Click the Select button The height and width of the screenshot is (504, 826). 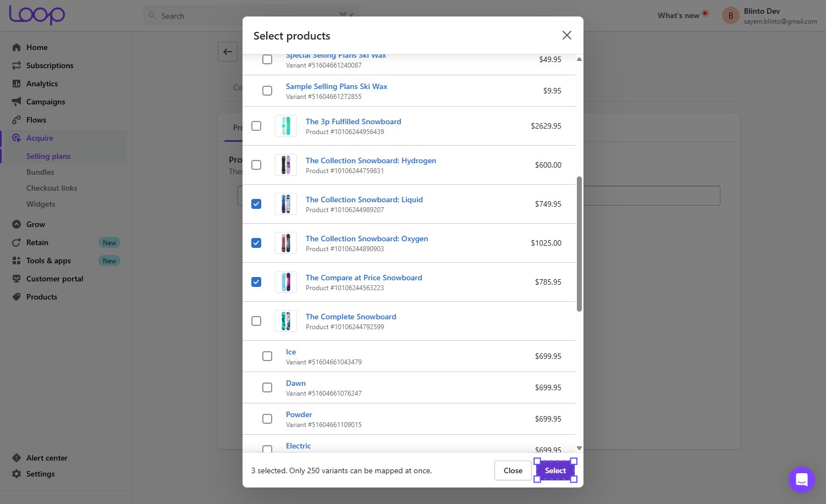[555, 470]
